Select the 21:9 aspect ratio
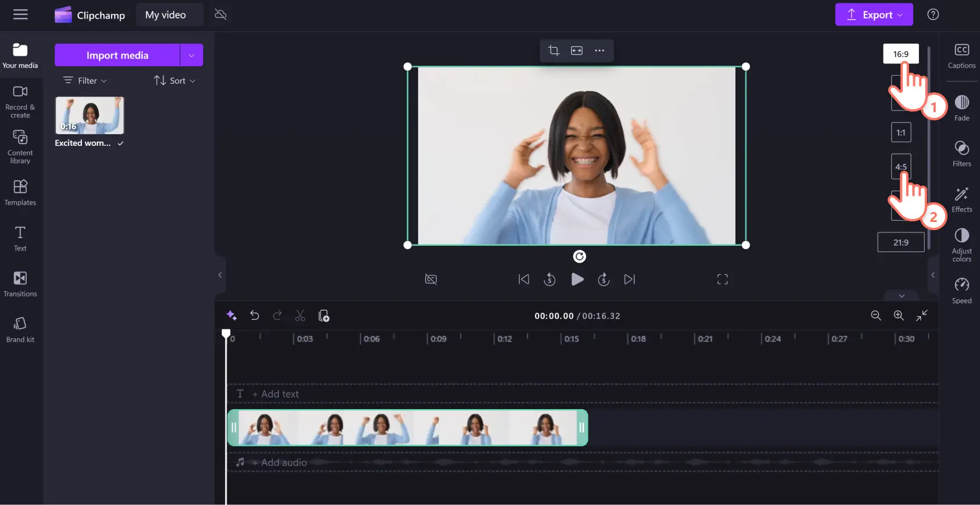The height and width of the screenshot is (505, 980). 901,242
